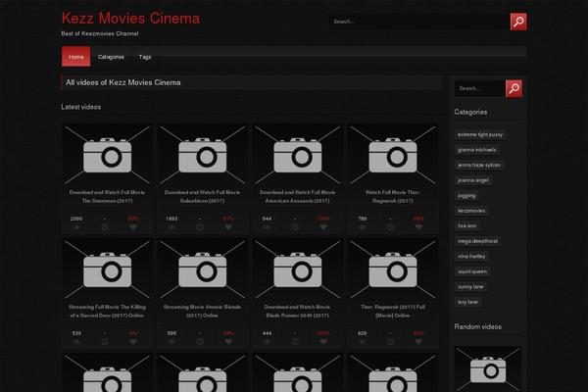
Task: Open Streaming Movie Atomic Blonde title link
Action: click(x=202, y=312)
